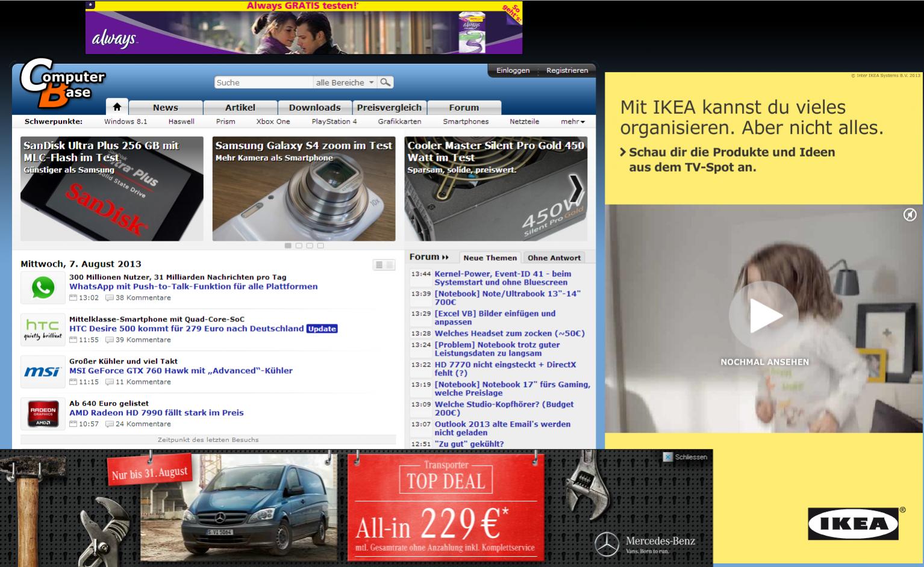Open the Downloads tab
The width and height of the screenshot is (924, 567).
tap(314, 107)
